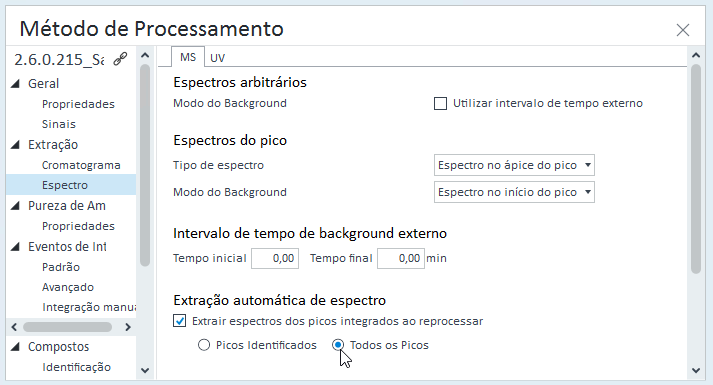Close the Método de Processamento dialog
This screenshot has width=713, height=385.
[683, 30]
